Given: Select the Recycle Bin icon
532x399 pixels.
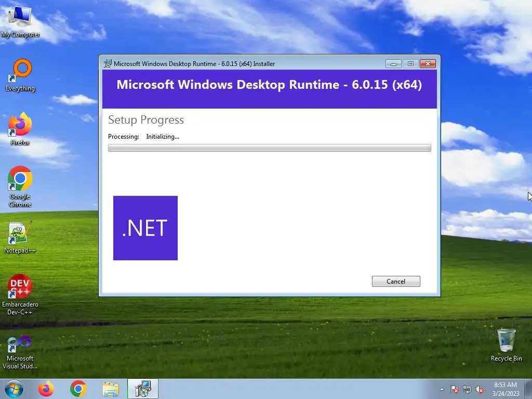Looking at the screenshot, I should (x=506, y=345).
